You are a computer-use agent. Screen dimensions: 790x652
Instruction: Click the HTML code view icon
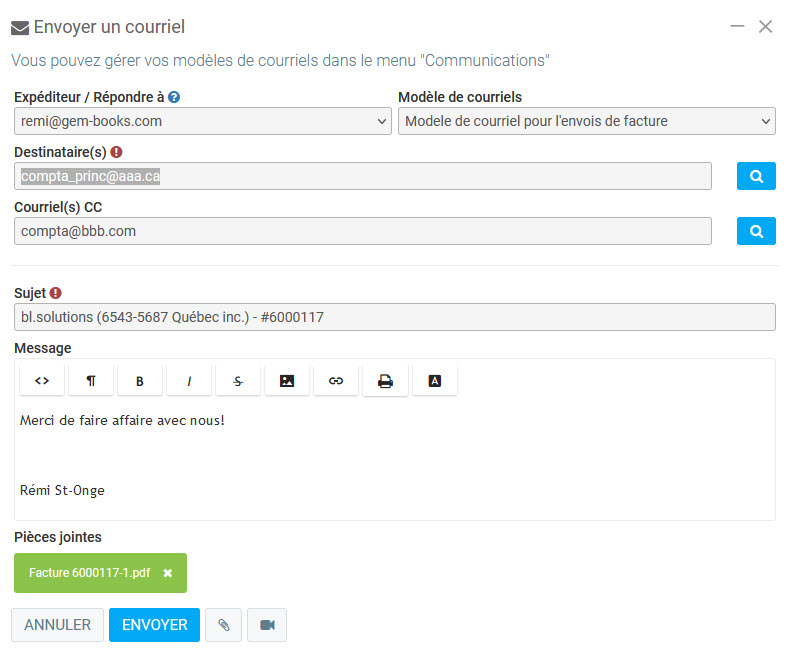[42, 381]
